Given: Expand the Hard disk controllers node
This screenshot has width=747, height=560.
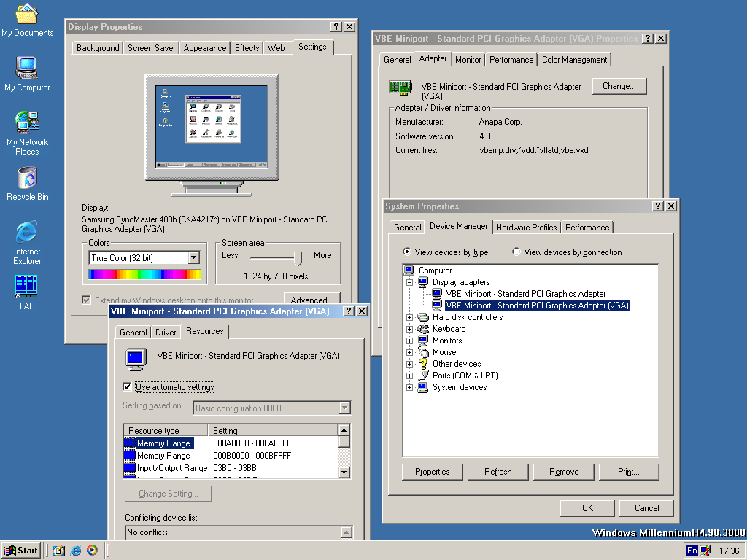Looking at the screenshot, I should [409, 317].
